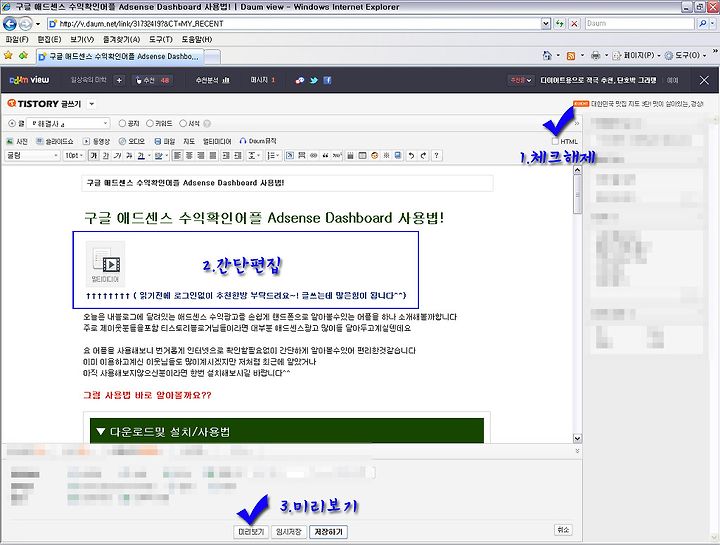
Task: Open the 보기(V) menu
Action: pyautogui.click(x=82, y=39)
